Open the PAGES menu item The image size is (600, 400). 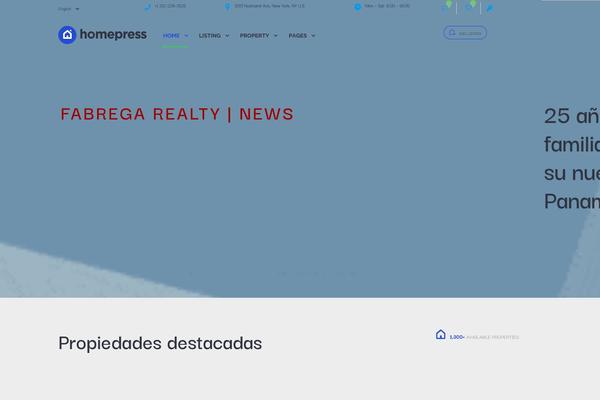298,36
